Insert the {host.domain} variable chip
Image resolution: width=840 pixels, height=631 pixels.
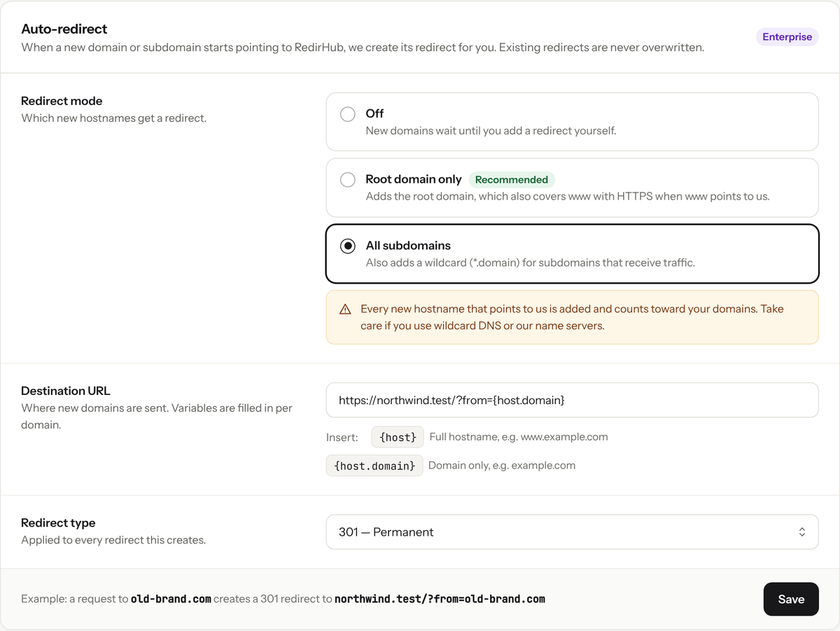pyautogui.click(x=374, y=465)
